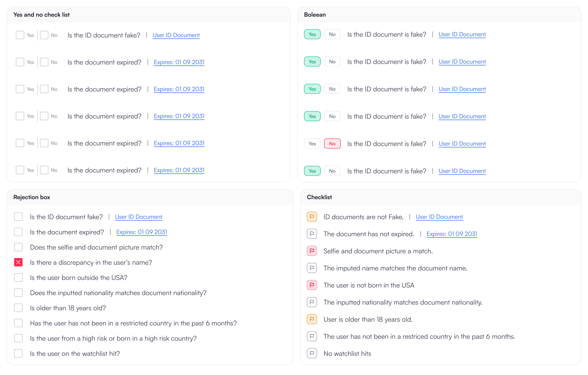Image resolution: width=588 pixels, height=375 pixels.
Task: Check 'Is the user born outside the USA?' box
Action: point(18,277)
